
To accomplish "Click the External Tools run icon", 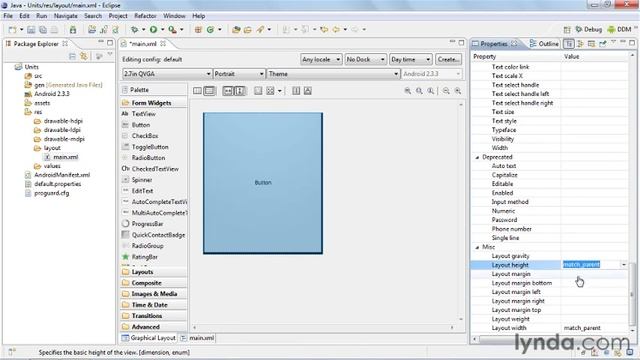I will (x=173, y=29).
